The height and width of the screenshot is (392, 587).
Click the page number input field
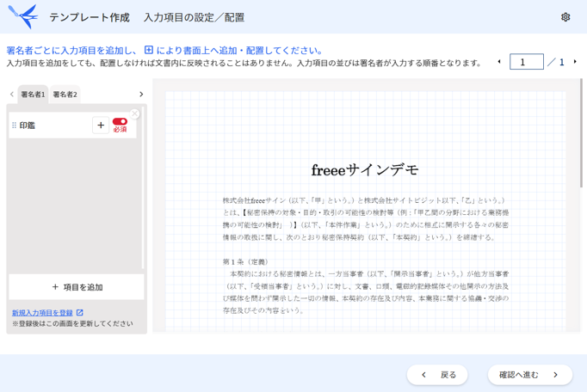527,62
